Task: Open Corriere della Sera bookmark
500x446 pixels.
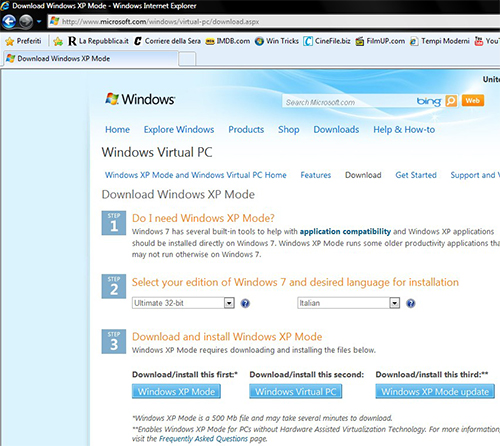Action: 167,41
